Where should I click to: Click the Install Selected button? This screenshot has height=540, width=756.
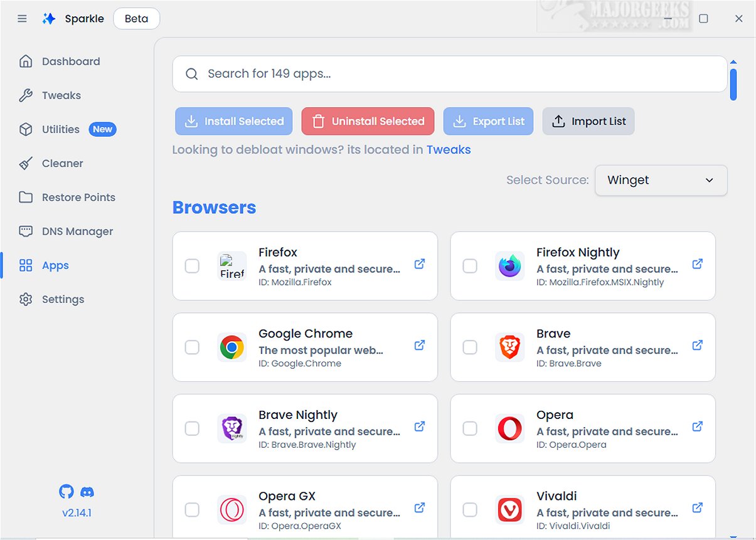point(234,121)
